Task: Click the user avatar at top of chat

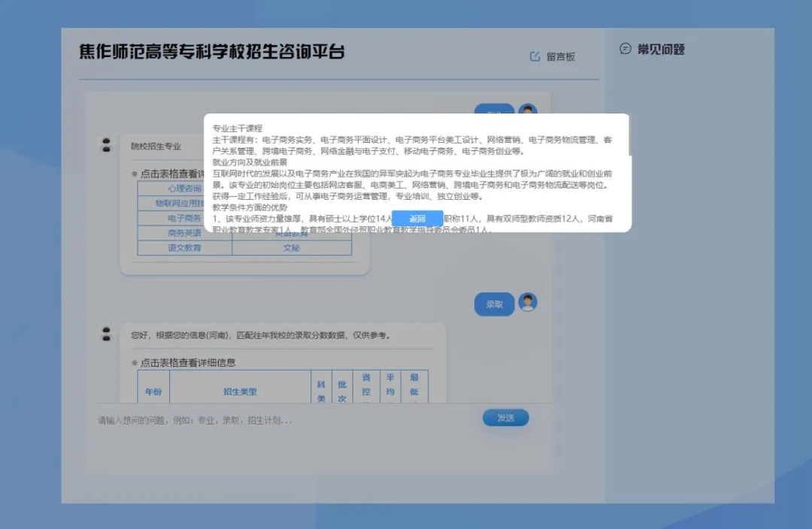Action: 528,110
